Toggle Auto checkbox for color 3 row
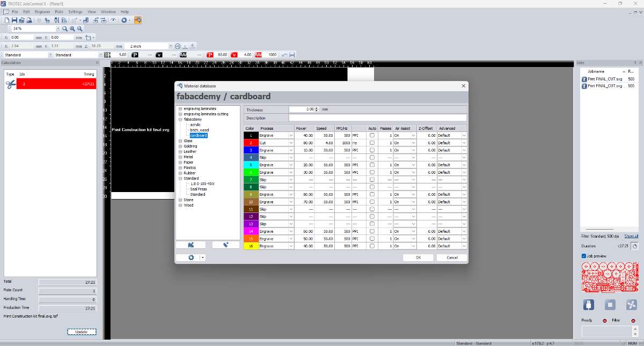The height and width of the screenshot is (346, 644). (372, 150)
